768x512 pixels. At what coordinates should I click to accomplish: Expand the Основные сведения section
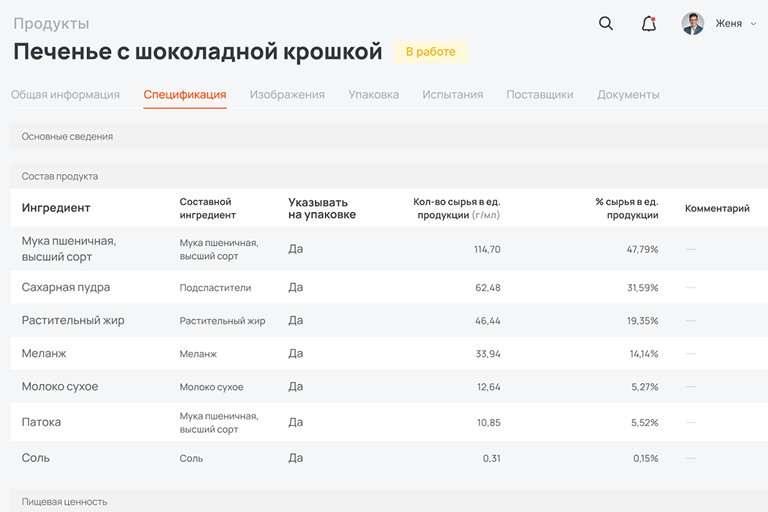click(67, 136)
